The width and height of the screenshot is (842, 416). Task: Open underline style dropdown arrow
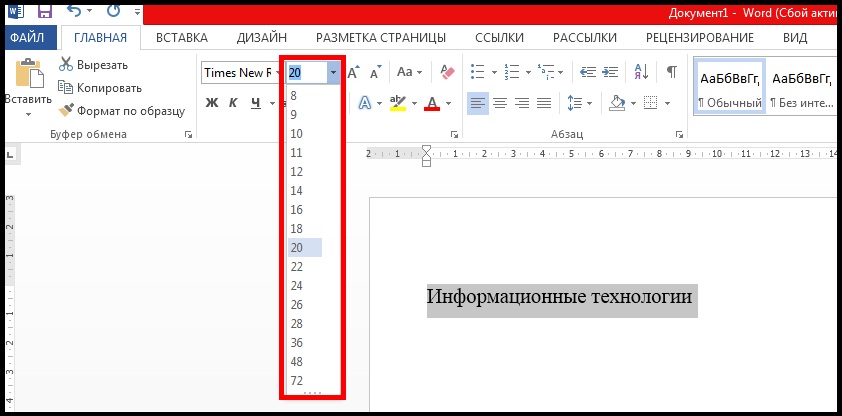(272, 104)
